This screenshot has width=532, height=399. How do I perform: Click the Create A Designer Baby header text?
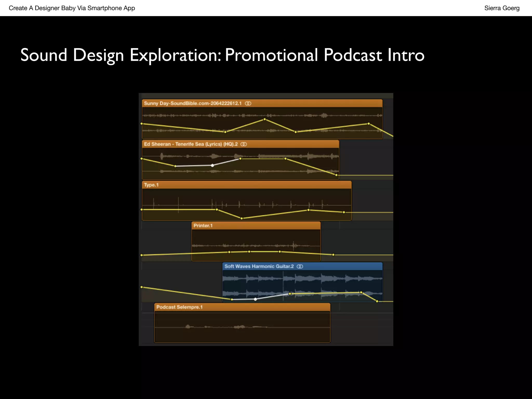tap(72, 8)
